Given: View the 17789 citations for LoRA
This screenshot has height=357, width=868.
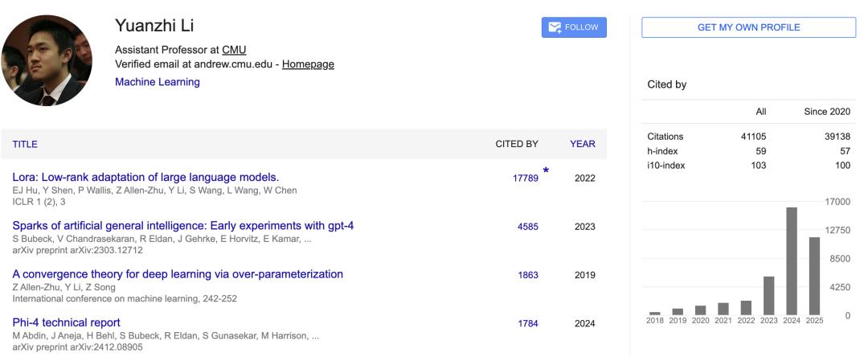Looking at the screenshot, I should point(526,178).
